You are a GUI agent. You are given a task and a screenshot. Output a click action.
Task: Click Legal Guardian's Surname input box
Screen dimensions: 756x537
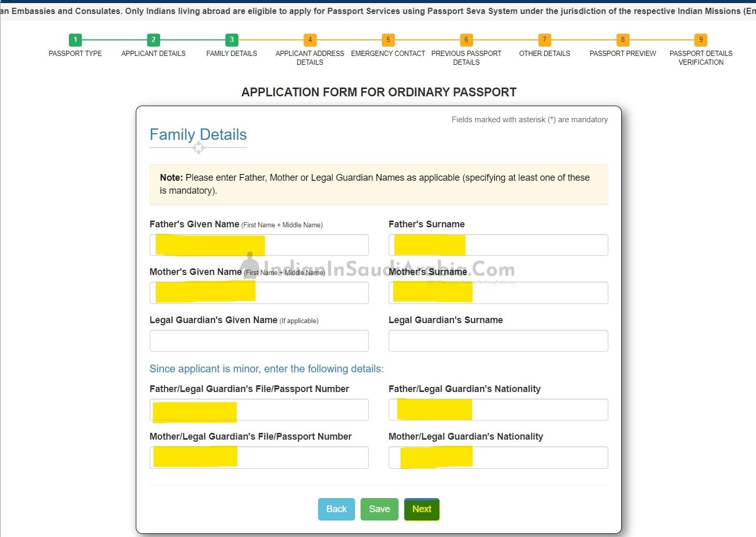[x=498, y=341]
